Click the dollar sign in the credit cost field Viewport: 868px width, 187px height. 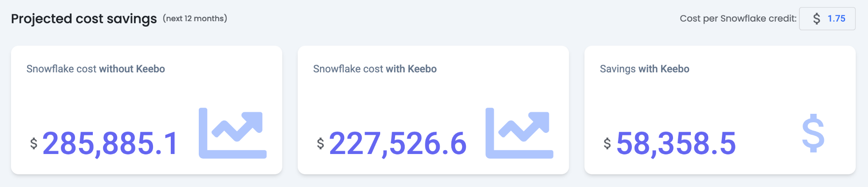816,19
